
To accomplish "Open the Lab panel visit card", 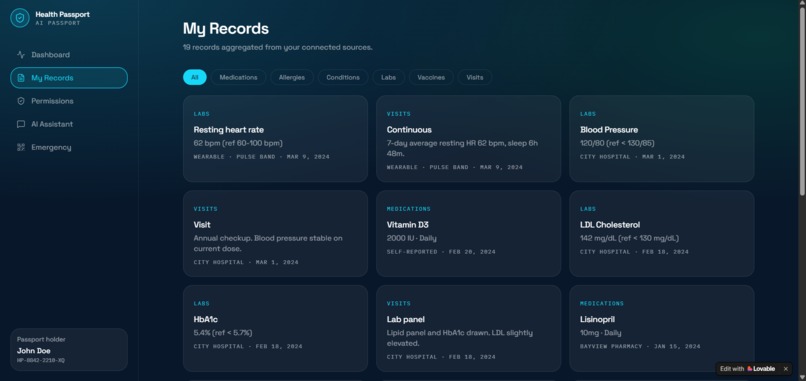I will coord(468,328).
